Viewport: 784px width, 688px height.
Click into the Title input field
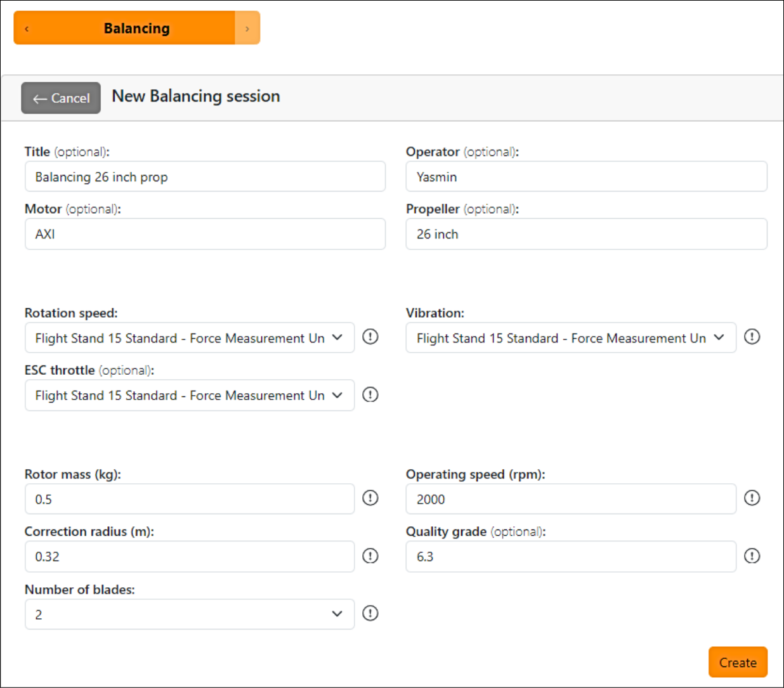point(205,177)
